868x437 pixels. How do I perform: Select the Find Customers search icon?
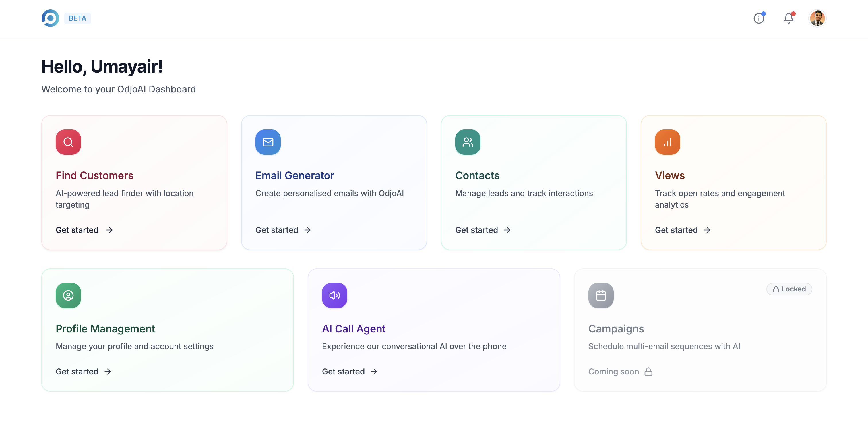click(68, 142)
